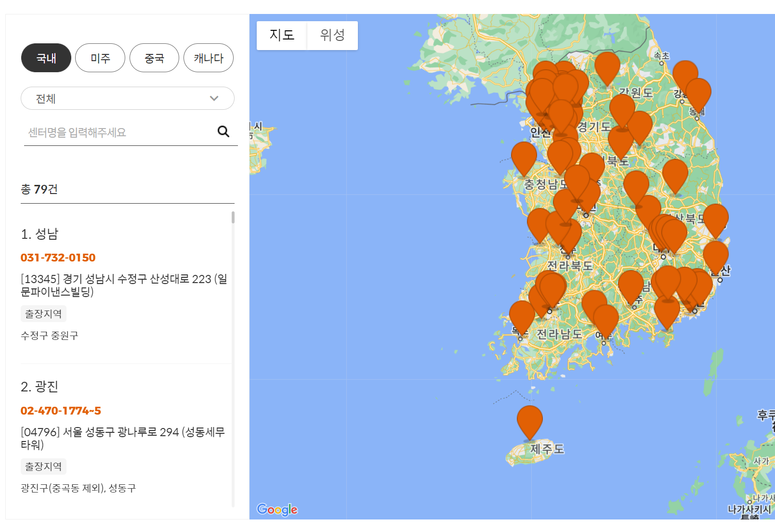Viewport: 775px width, 532px height.
Task: Switch to the 미주 region filter
Action: (100, 57)
